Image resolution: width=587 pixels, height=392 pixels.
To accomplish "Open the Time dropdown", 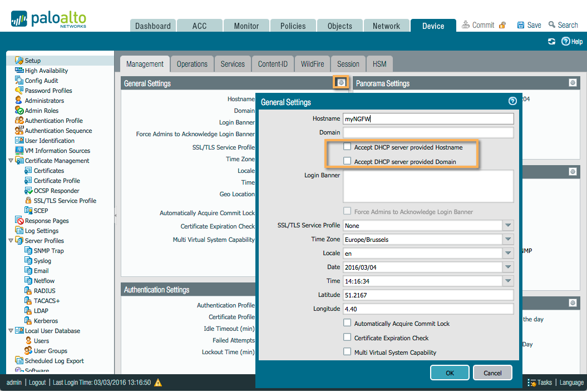I will coord(508,281).
